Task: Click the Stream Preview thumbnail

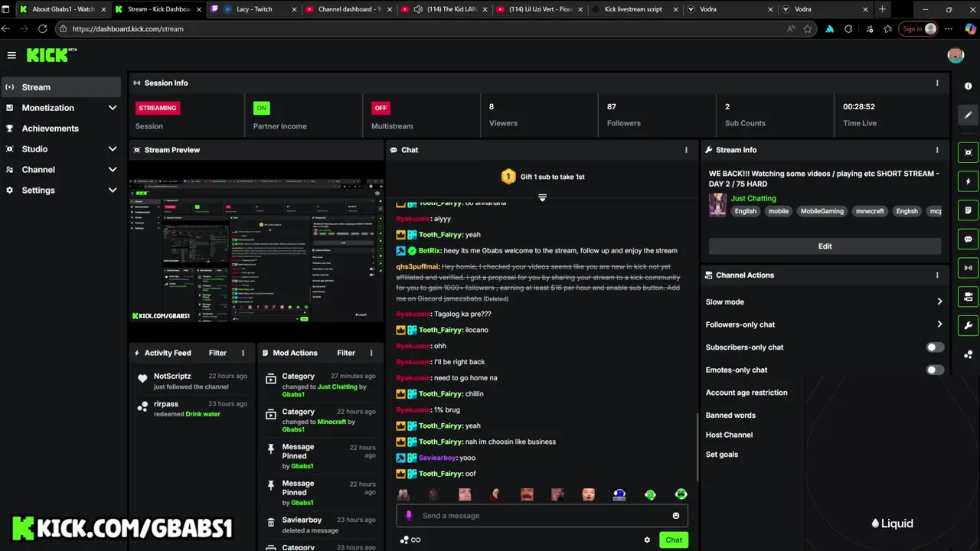Action: click(256, 249)
